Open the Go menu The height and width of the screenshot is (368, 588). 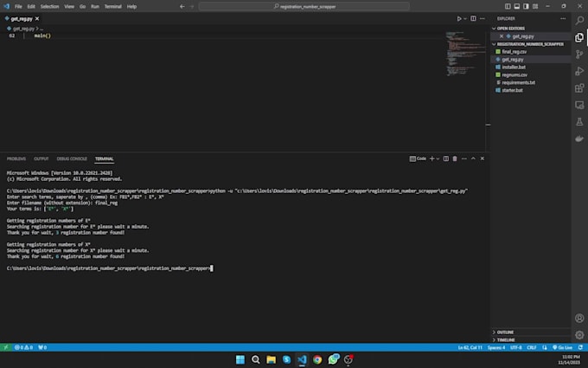pyautogui.click(x=82, y=6)
